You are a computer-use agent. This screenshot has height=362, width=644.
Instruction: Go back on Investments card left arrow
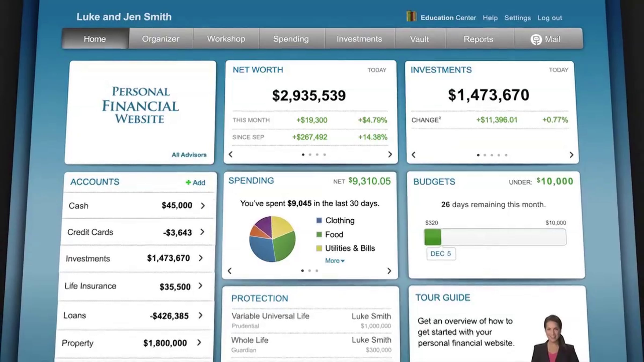414,155
